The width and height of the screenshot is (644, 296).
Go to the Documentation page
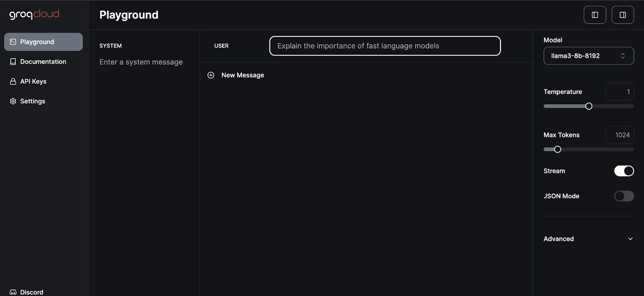pyautogui.click(x=43, y=62)
